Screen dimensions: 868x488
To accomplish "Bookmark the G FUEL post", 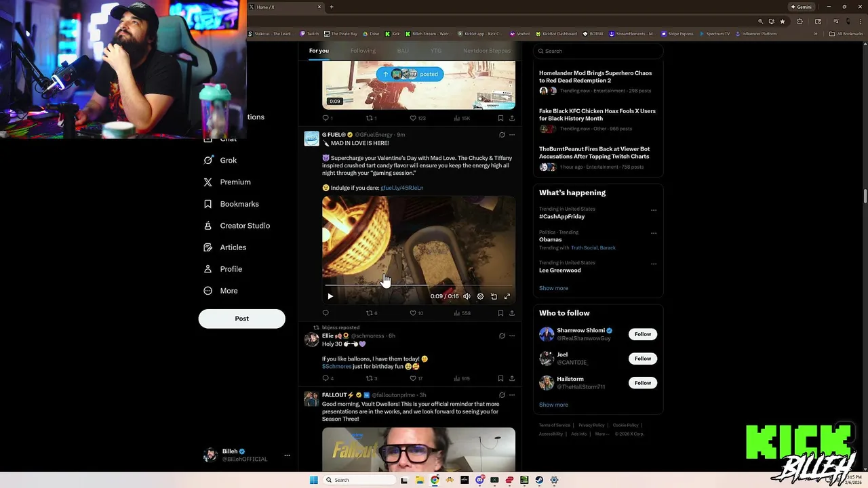I will [x=500, y=313].
